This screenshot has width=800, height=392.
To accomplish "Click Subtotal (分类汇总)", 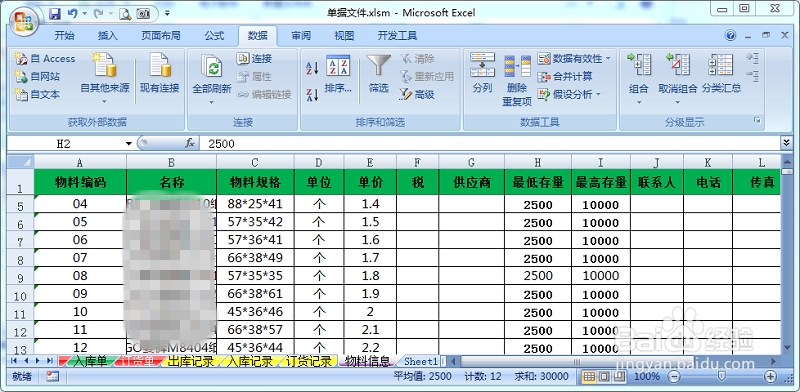I will [x=721, y=75].
